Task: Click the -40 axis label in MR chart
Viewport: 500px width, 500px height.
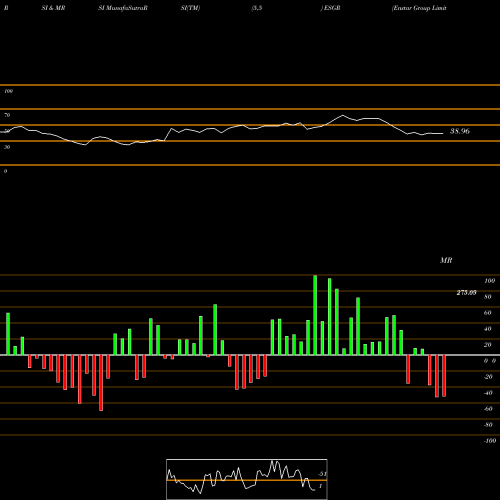Action: tap(488, 393)
